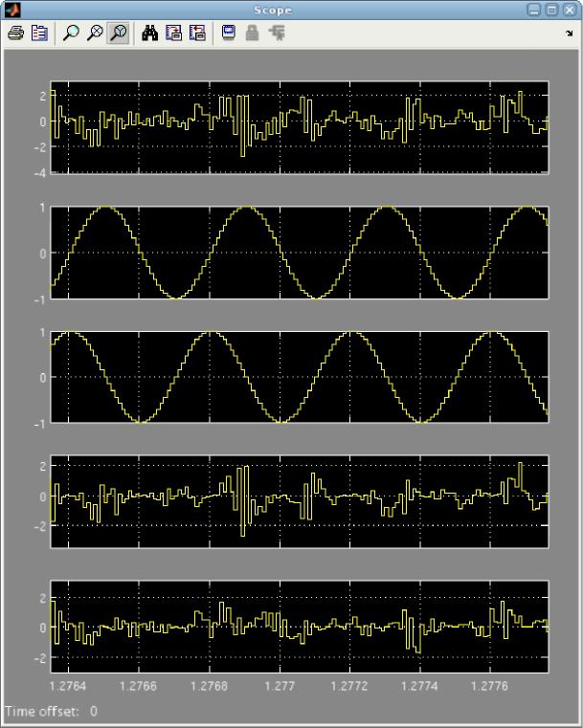Select the Zoom X-axis tool

(x=95, y=33)
